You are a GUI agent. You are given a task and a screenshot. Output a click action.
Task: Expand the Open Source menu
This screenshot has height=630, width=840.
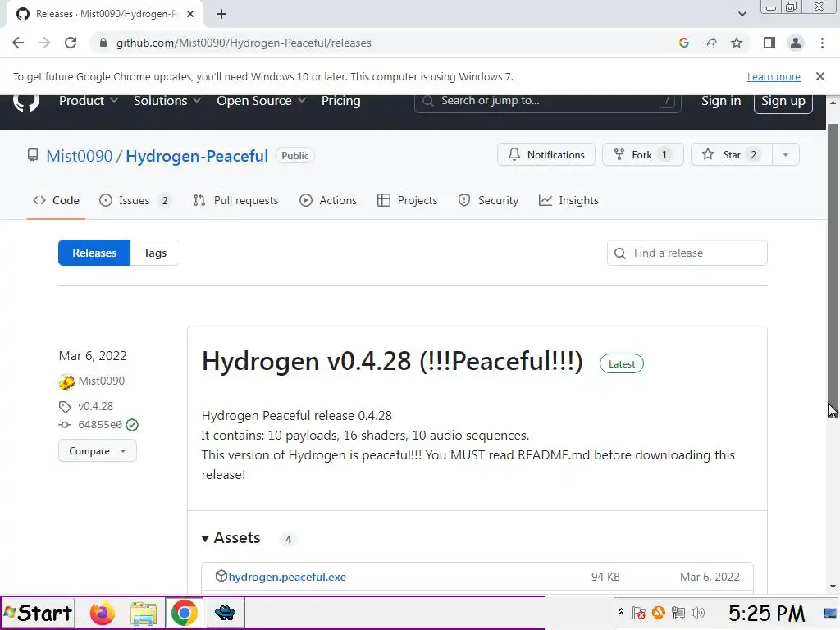pyautogui.click(x=261, y=101)
